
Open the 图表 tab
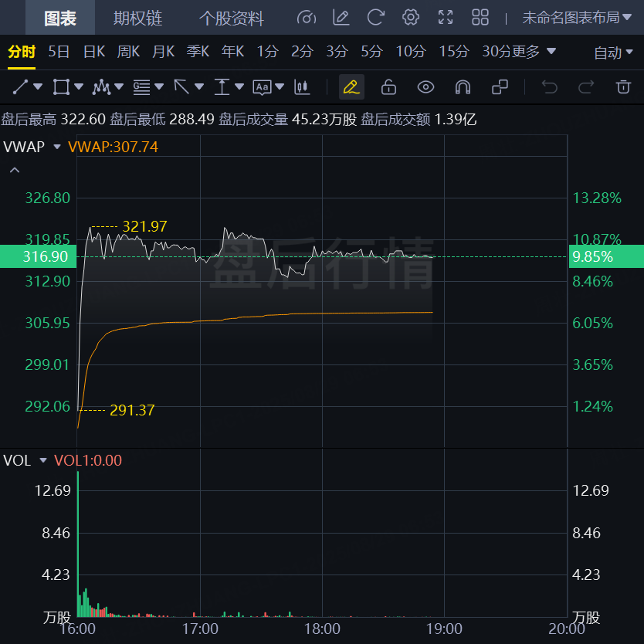pos(60,19)
